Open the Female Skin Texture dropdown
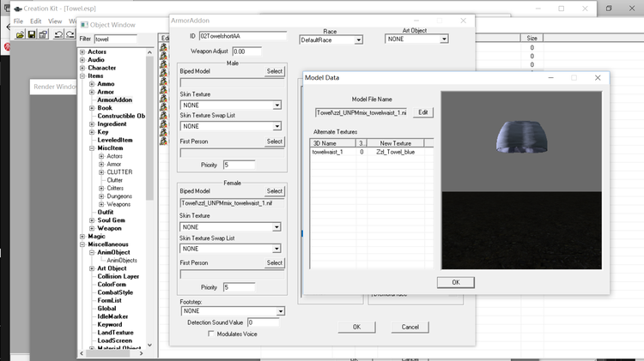The image size is (644, 361). click(276, 227)
